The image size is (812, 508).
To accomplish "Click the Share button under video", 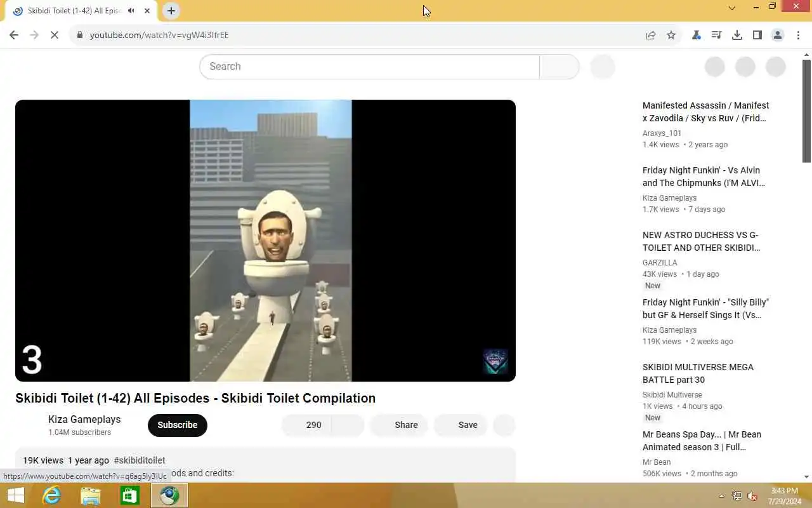I will click(x=399, y=425).
